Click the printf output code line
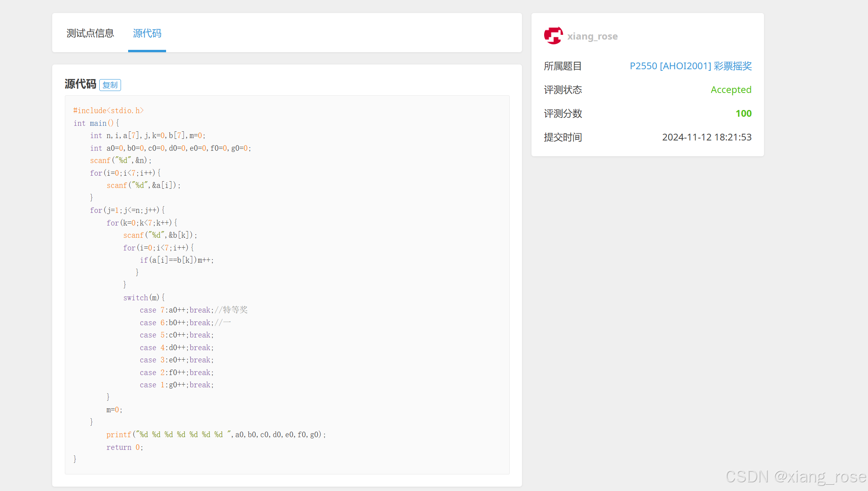 (216, 435)
